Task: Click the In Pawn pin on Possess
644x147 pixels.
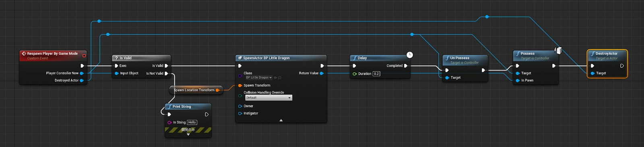Action: point(518,80)
